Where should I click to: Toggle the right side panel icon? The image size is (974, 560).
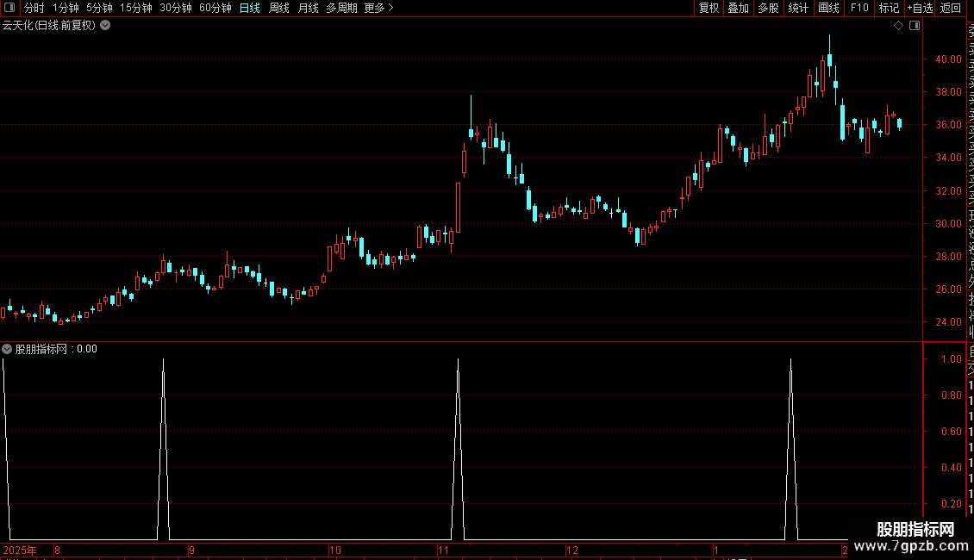pyautogui.click(x=915, y=26)
